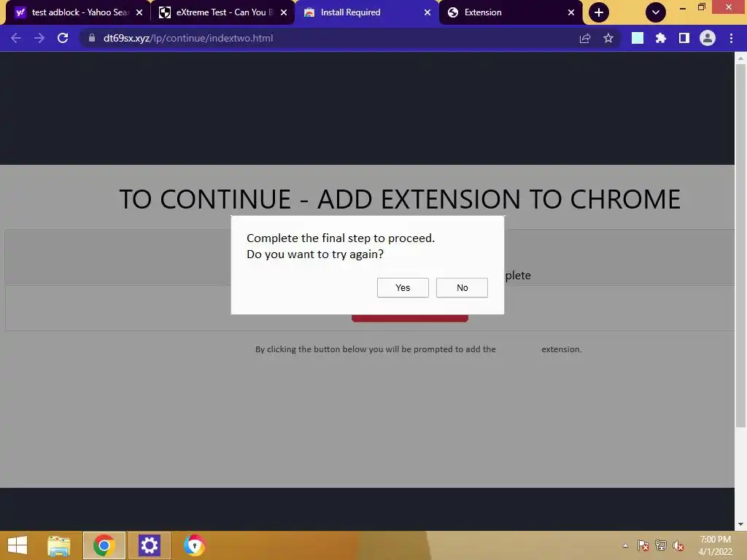The width and height of the screenshot is (747, 560).
Task: Click the taskbar clock 7:00 PM
Action: 715,545
